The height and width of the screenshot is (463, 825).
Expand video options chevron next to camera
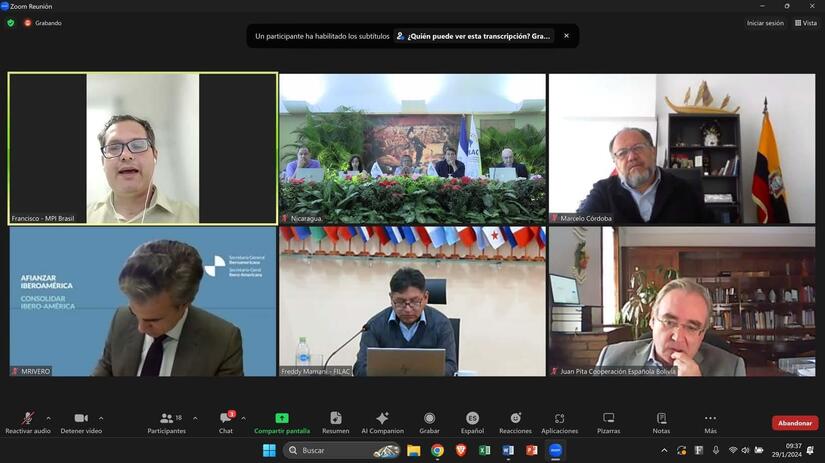click(101, 418)
